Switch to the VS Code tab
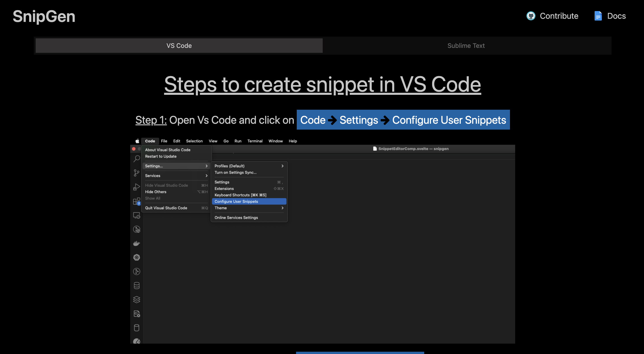Screen dimensions: 644x354 [x=179, y=46]
